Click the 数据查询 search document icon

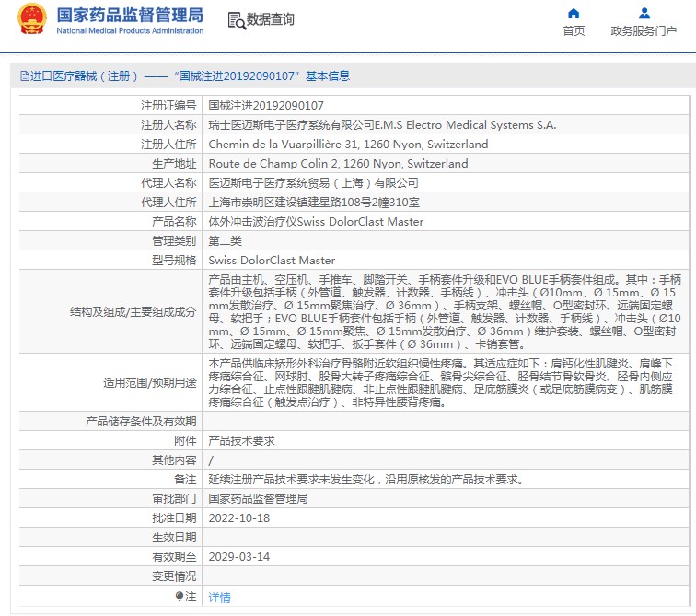236,19
